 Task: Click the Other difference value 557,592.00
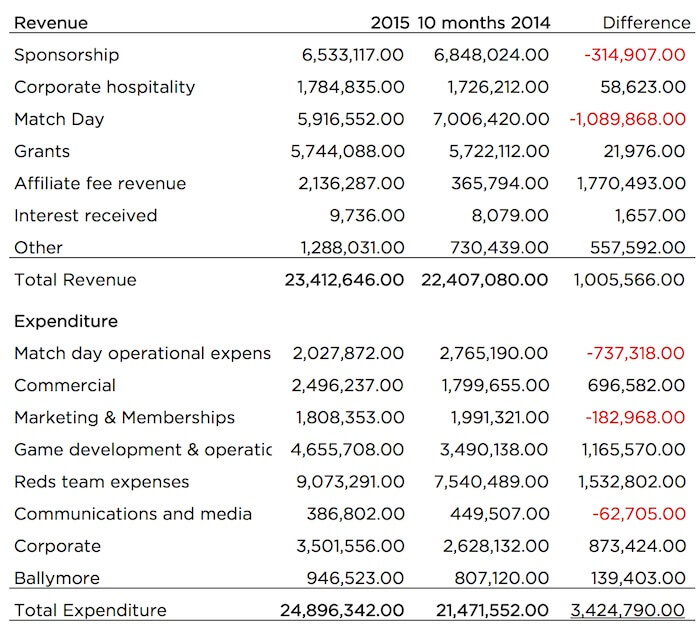pos(638,247)
